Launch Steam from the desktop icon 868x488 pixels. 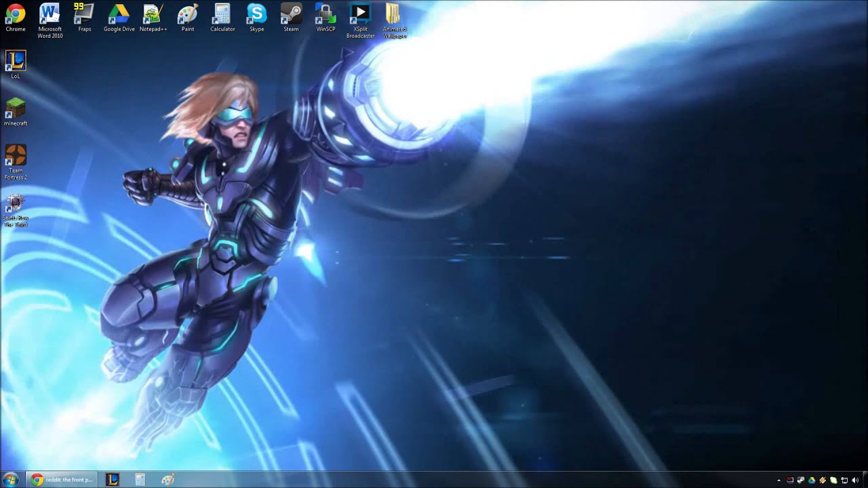pyautogui.click(x=292, y=18)
